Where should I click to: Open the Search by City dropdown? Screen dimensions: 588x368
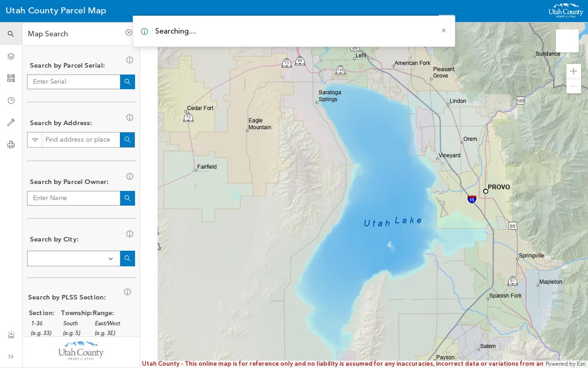(x=73, y=259)
